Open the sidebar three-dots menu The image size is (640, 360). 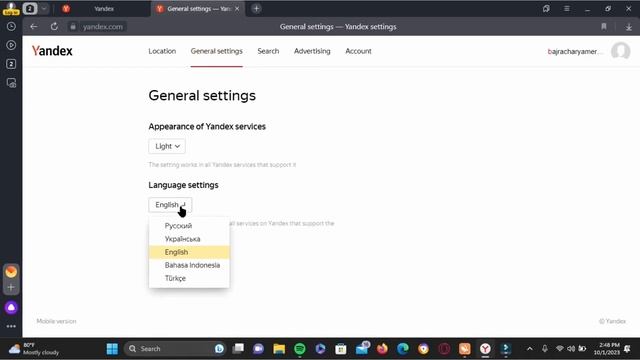tap(11, 327)
